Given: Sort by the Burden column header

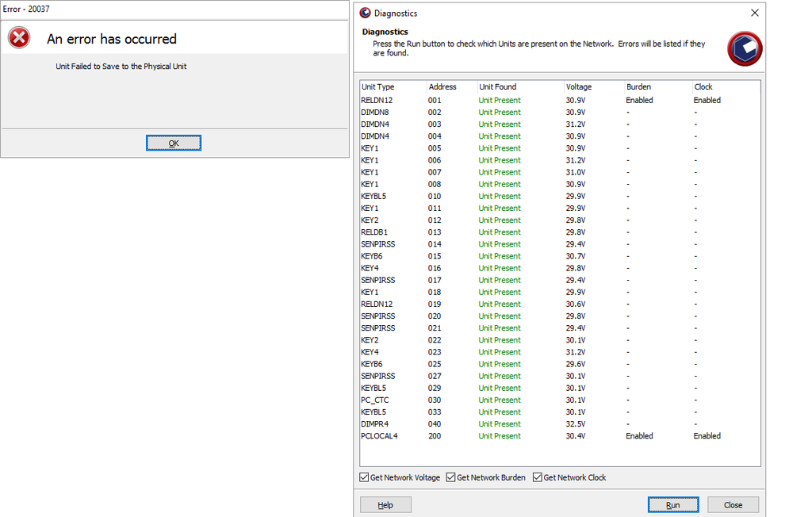Looking at the screenshot, I should point(658,86).
